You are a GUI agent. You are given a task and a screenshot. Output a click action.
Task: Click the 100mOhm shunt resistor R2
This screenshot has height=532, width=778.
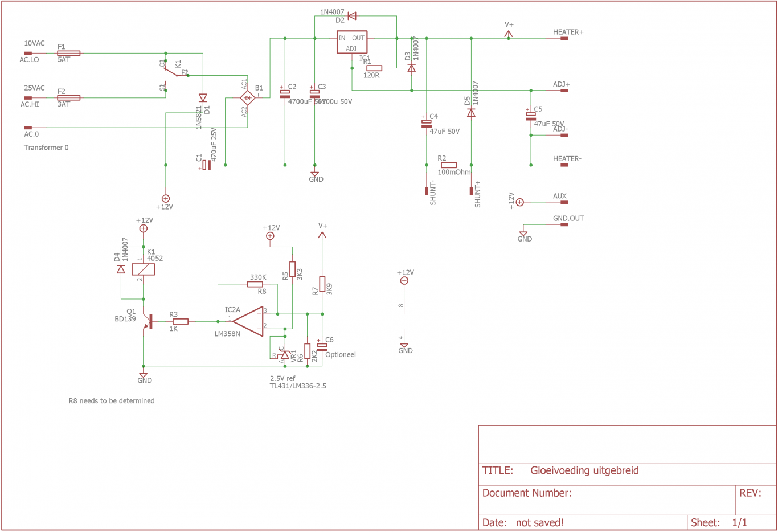click(x=449, y=165)
